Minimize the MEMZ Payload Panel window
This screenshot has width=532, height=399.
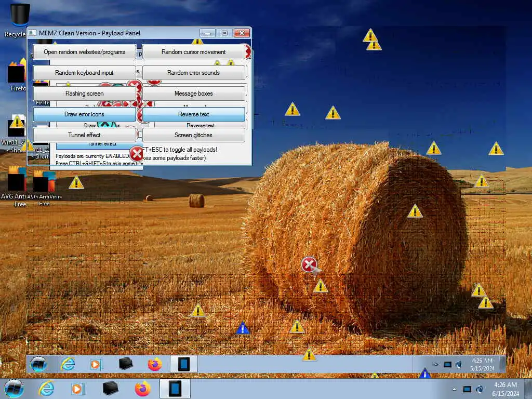207,33
